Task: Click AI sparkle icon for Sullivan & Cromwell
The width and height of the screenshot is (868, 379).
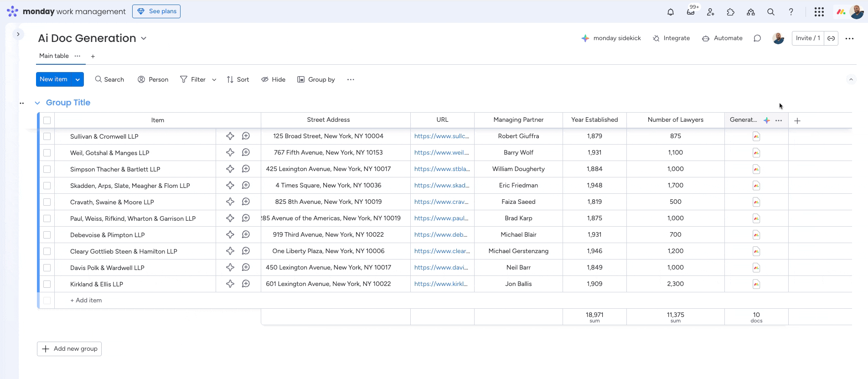Action: click(x=230, y=136)
